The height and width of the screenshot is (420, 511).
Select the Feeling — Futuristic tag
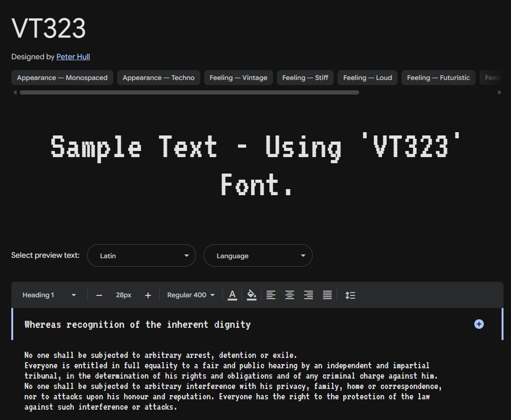pos(438,78)
